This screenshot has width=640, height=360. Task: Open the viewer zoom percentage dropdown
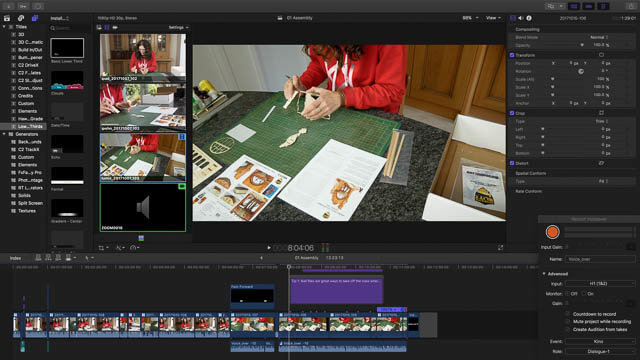[x=470, y=18]
